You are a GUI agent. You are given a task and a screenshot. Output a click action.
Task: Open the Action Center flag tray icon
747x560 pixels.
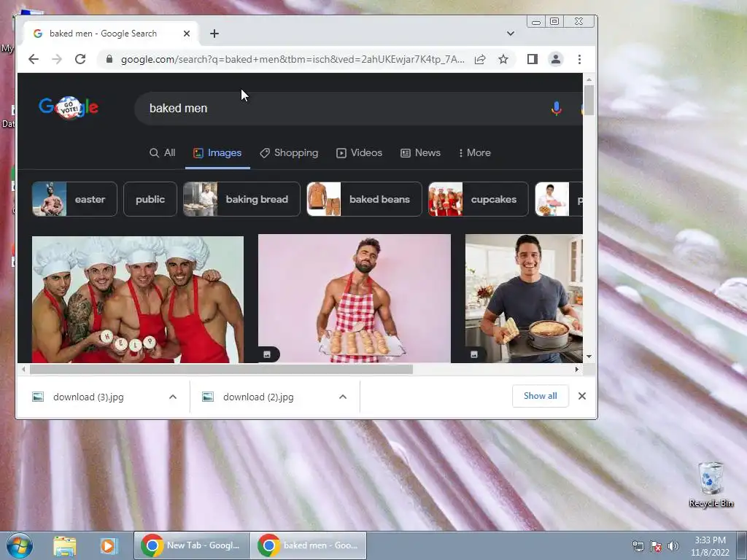click(656, 546)
